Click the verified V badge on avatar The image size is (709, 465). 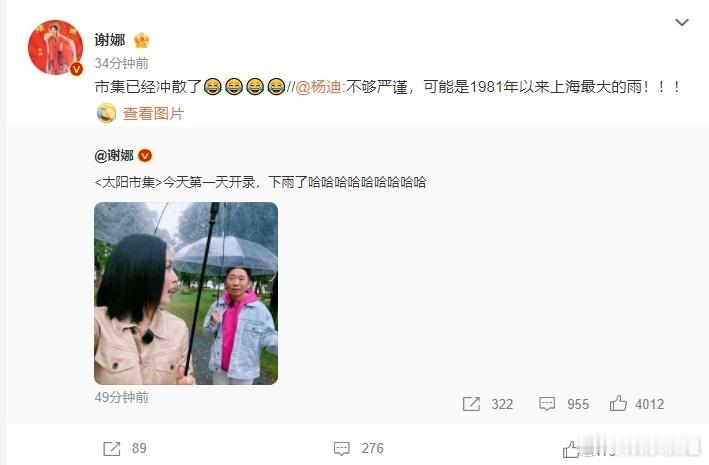click(76, 69)
